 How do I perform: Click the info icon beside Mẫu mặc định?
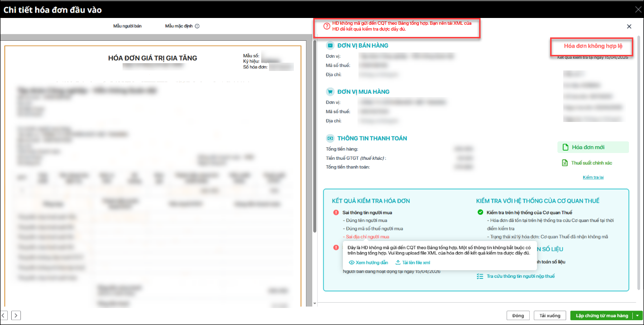[x=197, y=26]
